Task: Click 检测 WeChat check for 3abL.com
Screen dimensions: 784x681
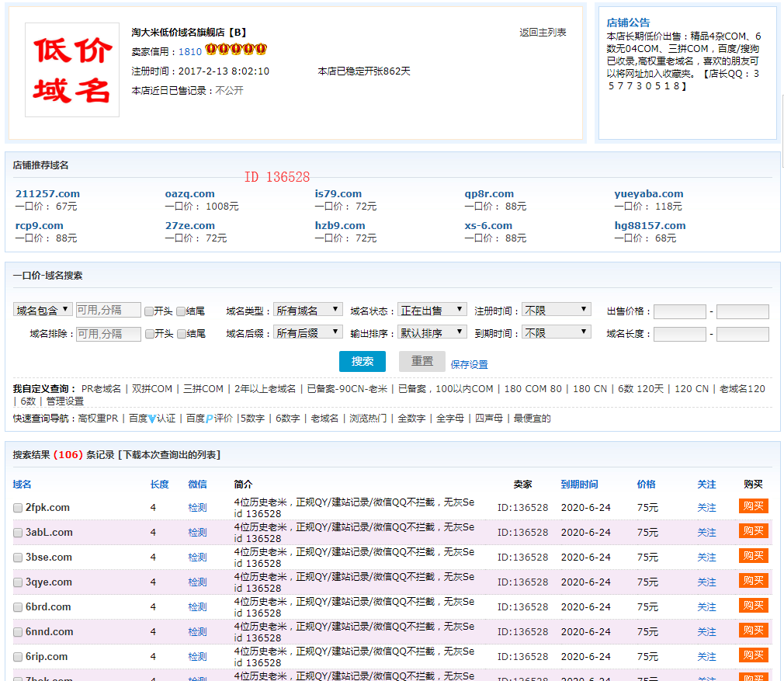Action: (x=197, y=532)
